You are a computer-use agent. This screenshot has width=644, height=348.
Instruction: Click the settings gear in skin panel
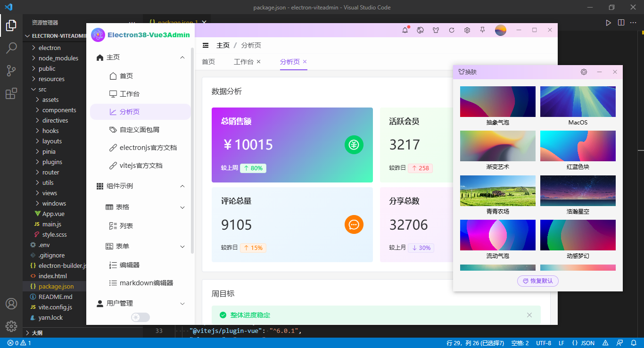pos(584,72)
